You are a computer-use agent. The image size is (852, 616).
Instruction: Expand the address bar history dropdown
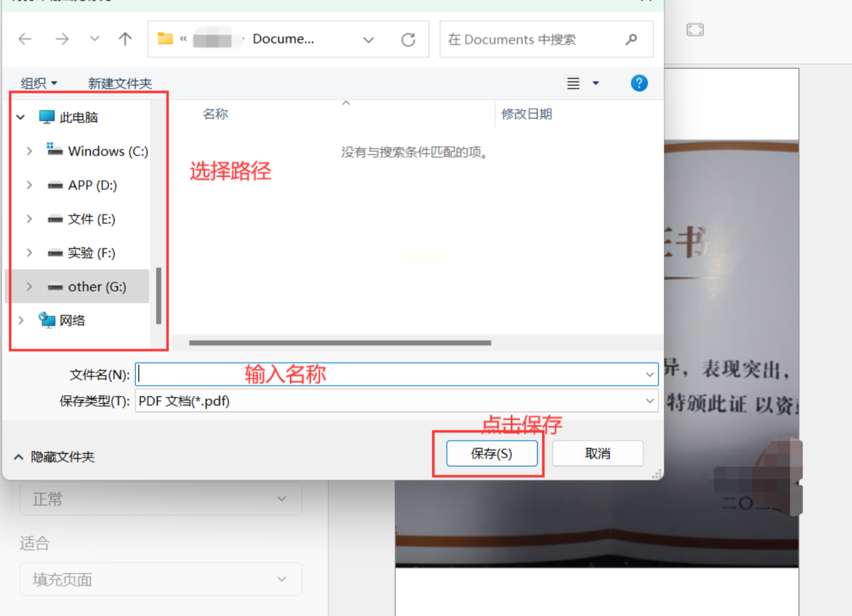tap(369, 40)
